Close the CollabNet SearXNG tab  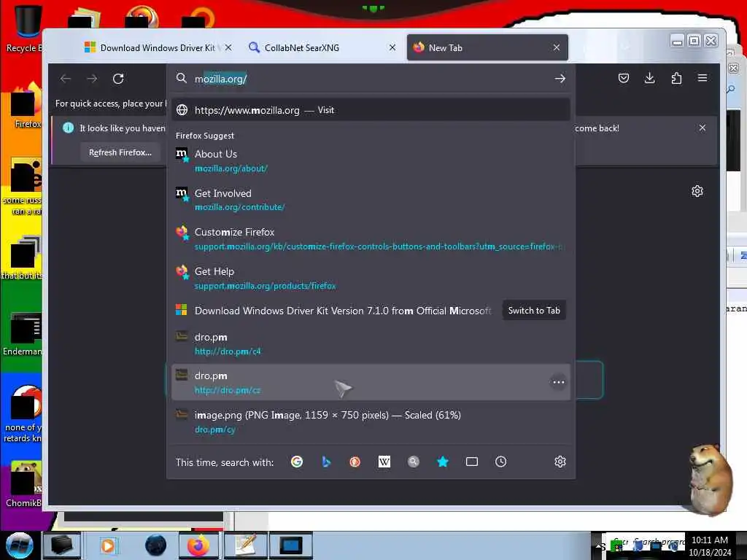point(392,47)
